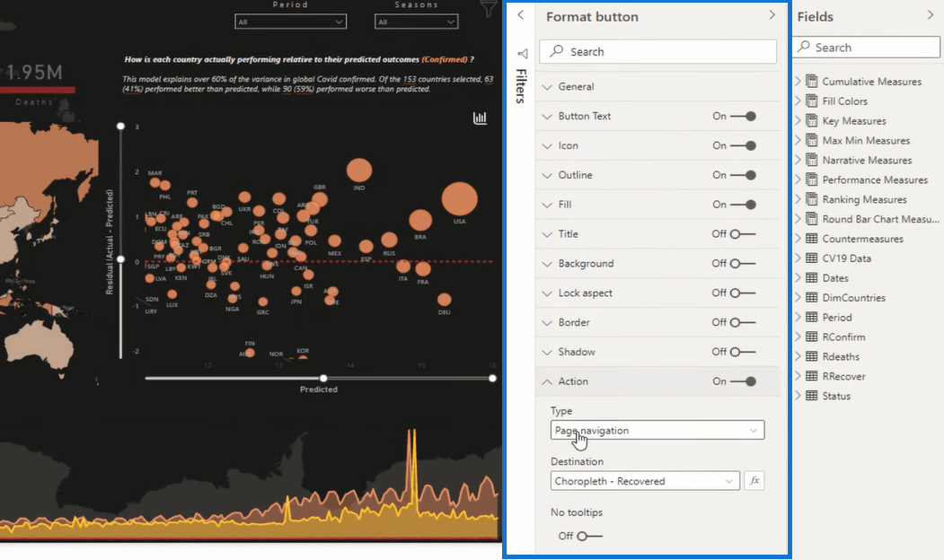Expand the RConfirm table

click(798, 337)
